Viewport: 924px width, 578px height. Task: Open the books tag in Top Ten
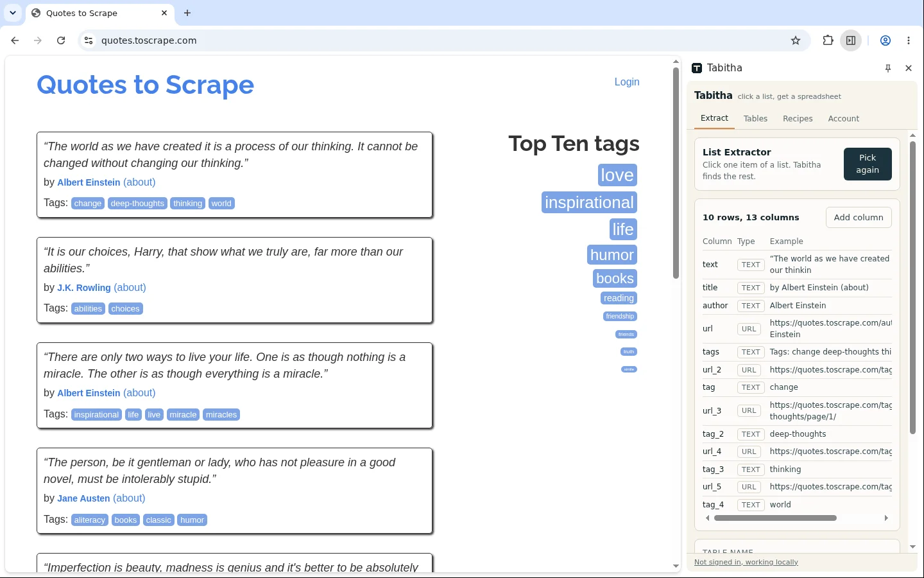[615, 278]
